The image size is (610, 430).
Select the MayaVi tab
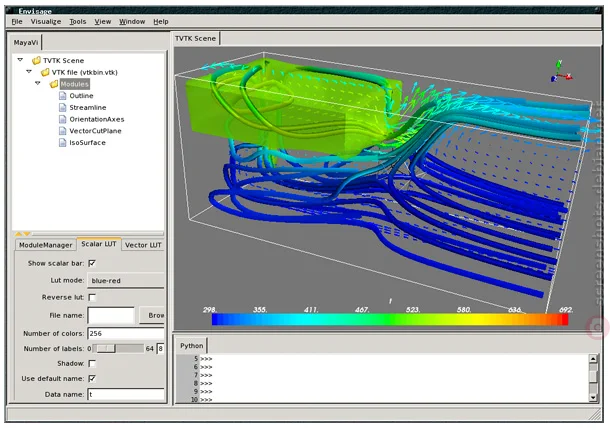[x=26, y=43]
